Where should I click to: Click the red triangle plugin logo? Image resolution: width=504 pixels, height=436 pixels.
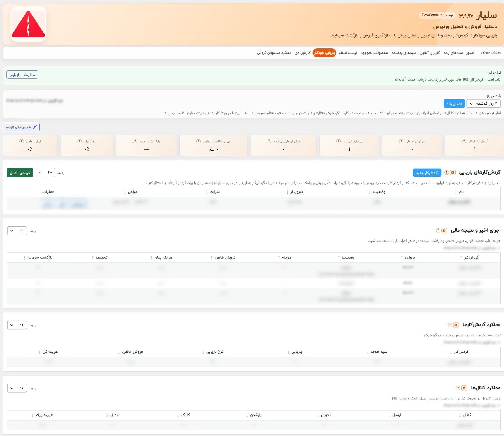point(28,24)
